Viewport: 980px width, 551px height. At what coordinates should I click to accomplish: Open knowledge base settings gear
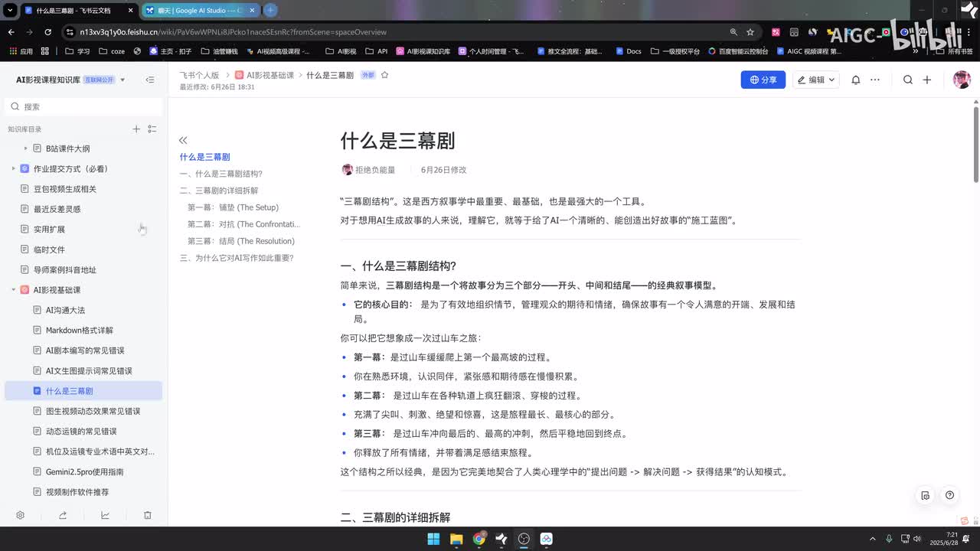click(x=21, y=515)
